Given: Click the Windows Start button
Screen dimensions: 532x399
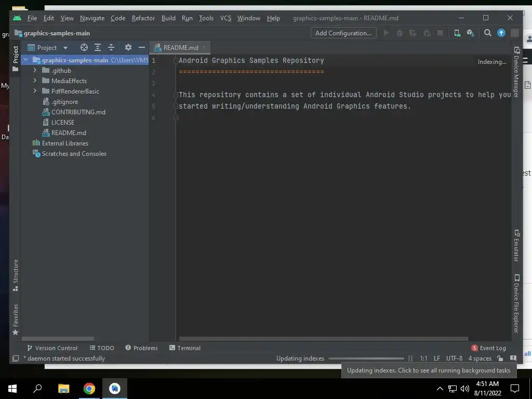Looking at the screenshot, I should [12, 389].
